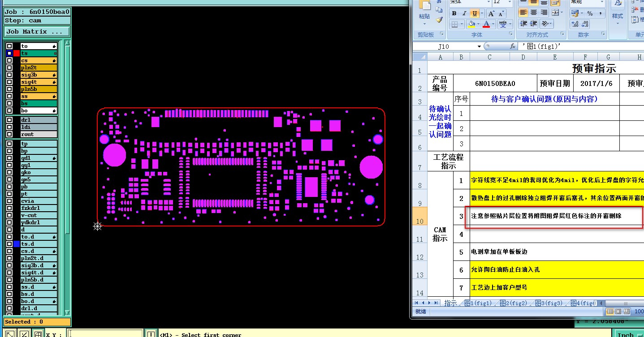Click the X Y coordinate input field
Screen dimensions: 644x337
click(104, 334)
